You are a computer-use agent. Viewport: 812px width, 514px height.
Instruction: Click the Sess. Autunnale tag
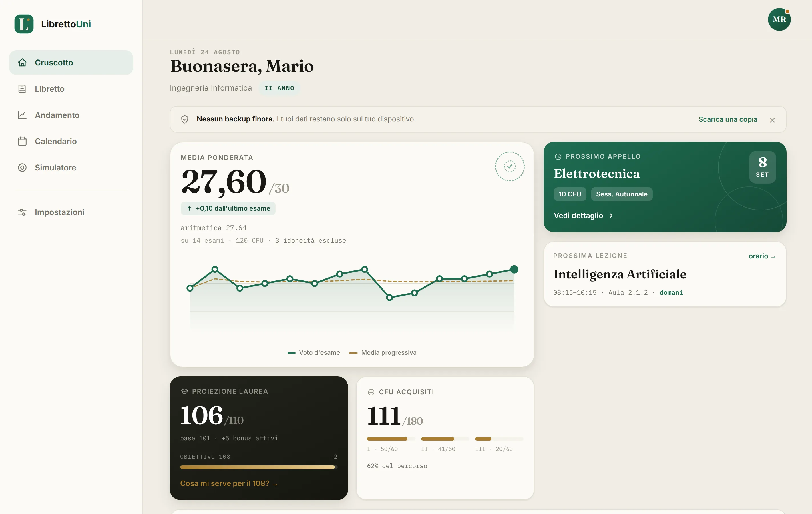622,194
